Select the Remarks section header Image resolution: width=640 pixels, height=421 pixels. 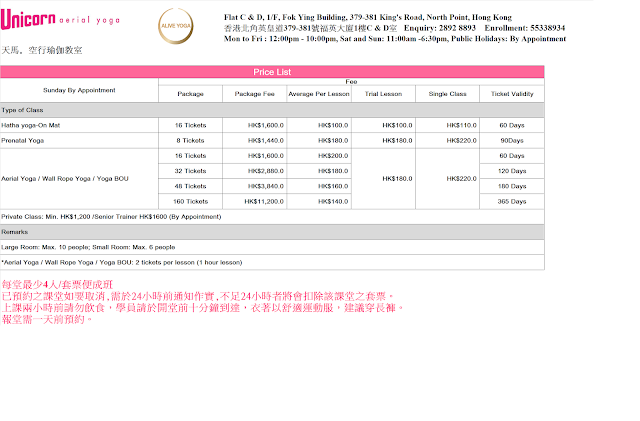pyautogui.click(x=272, y=232)
